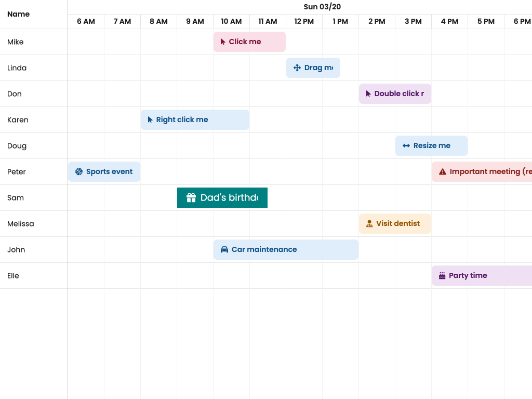
Task: Click the 6 AM time header
Action: 86,21
